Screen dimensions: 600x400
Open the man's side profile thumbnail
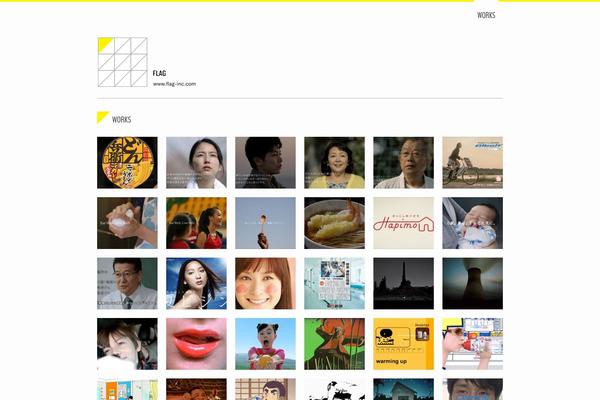pos(265,163)
